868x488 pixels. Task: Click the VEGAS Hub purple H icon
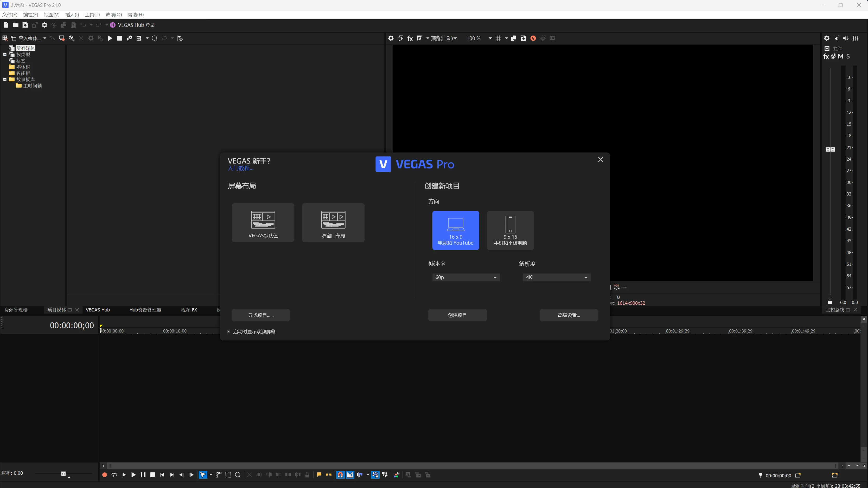pos(113,25)
